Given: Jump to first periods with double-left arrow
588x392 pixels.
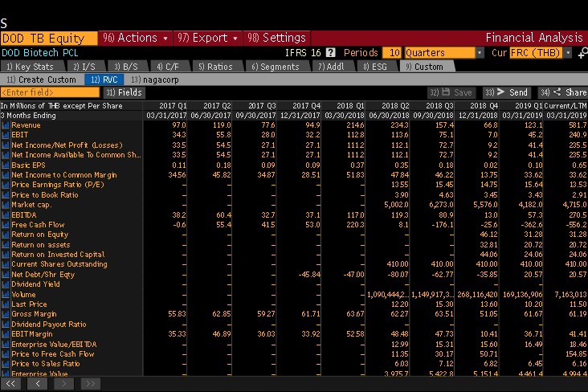Looking at the screenshot, I should [x=10, y=384].
